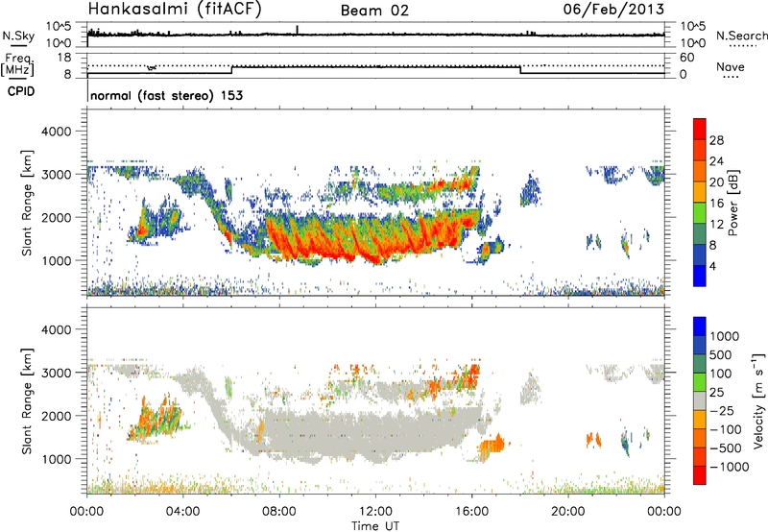Click the 'CPID' label
768x532 pixels.
coord(21,91)
